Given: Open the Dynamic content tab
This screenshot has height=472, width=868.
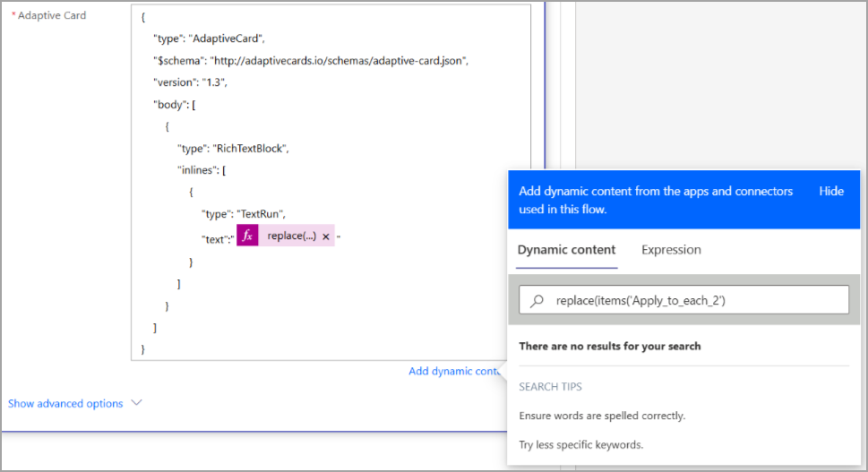Looking at the screenshot, I should [x=566, y=250].
